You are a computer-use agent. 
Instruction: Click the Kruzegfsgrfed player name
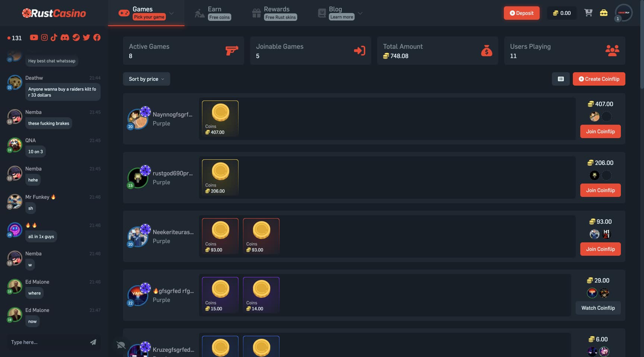tap(173, 350)
